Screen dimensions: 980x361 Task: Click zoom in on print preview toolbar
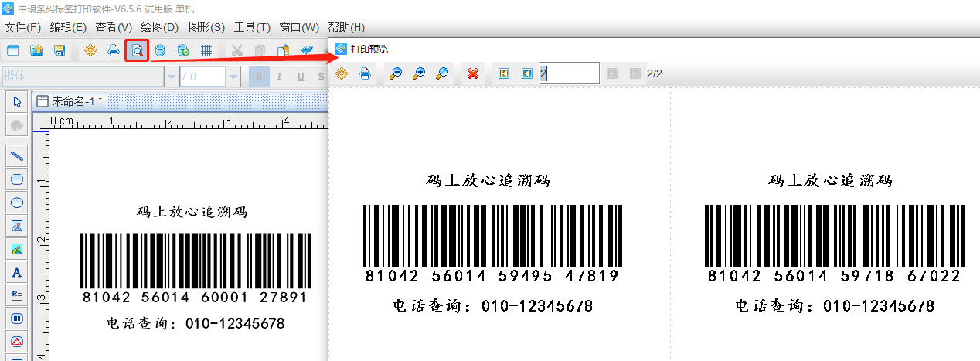419,73
